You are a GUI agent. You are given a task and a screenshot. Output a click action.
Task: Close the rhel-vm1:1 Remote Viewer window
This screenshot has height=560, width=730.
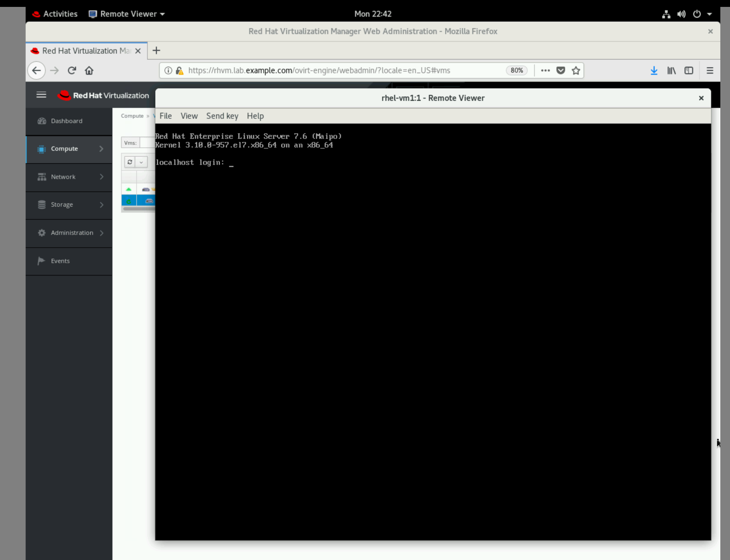point(701,98)
